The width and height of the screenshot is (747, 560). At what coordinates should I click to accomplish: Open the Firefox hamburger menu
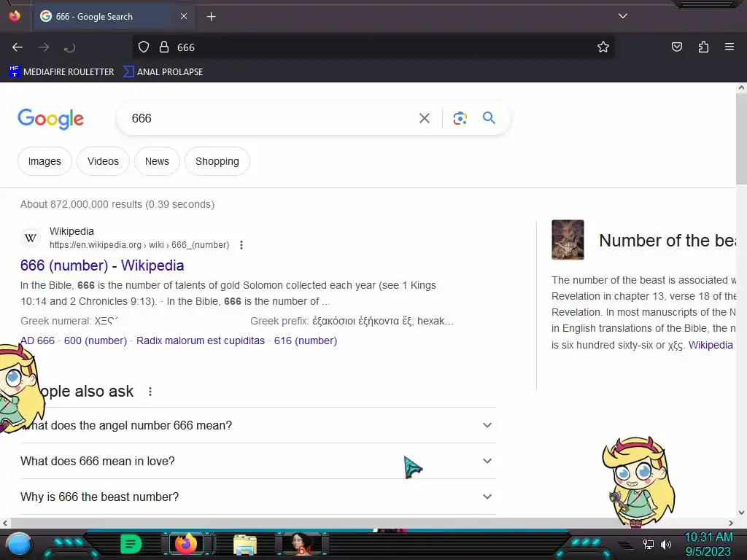pyautogui.click(x=729, y=47)
